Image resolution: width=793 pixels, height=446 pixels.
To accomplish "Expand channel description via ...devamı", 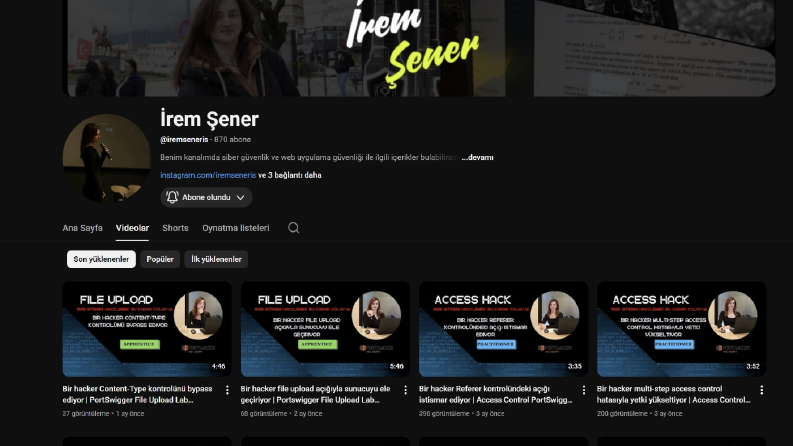I will [477, 158].
